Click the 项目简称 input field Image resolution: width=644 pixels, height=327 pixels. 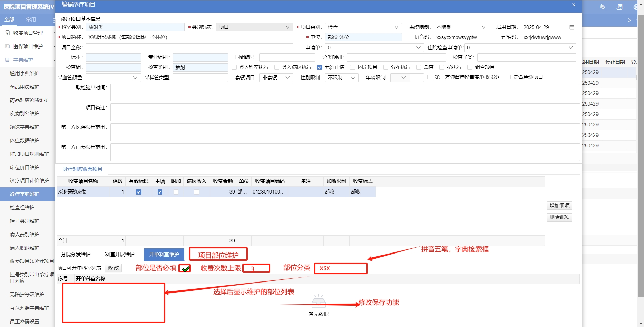point(189,37)
